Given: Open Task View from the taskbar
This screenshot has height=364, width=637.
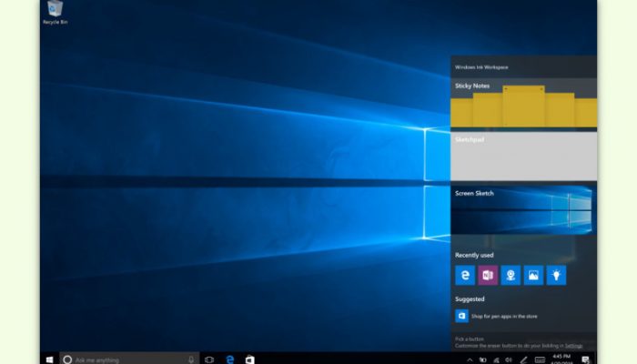Looking at the screenshot, I should [x=209, y=359].
